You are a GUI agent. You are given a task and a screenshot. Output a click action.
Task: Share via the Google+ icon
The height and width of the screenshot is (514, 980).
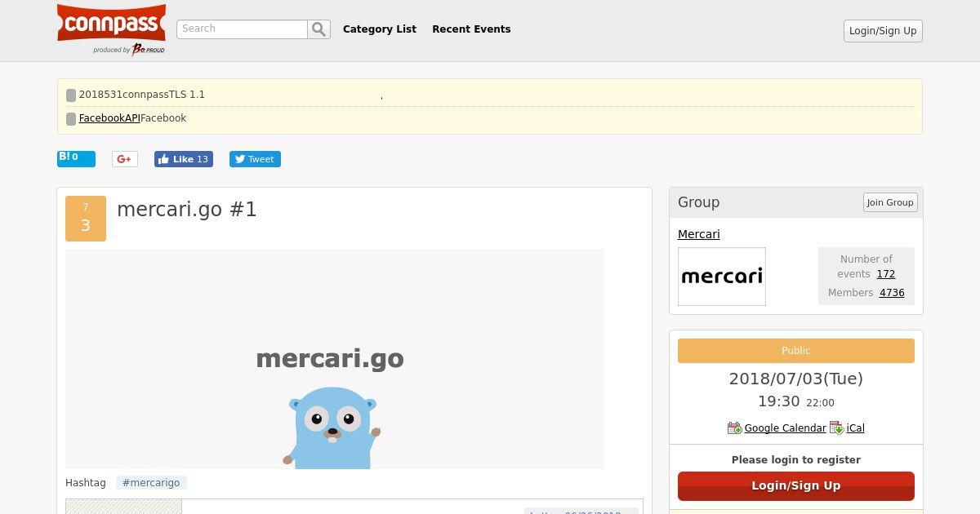pos(125,159)
